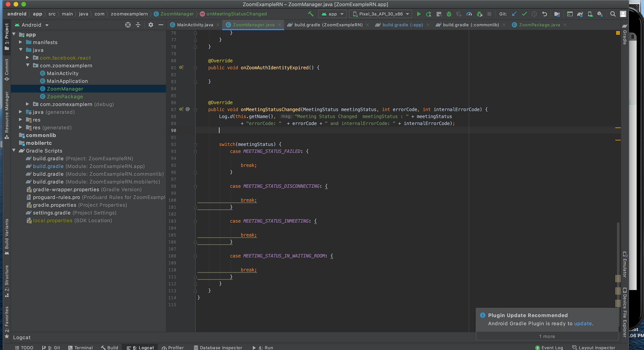Click the Make Project hammer icon

point(311,14)
